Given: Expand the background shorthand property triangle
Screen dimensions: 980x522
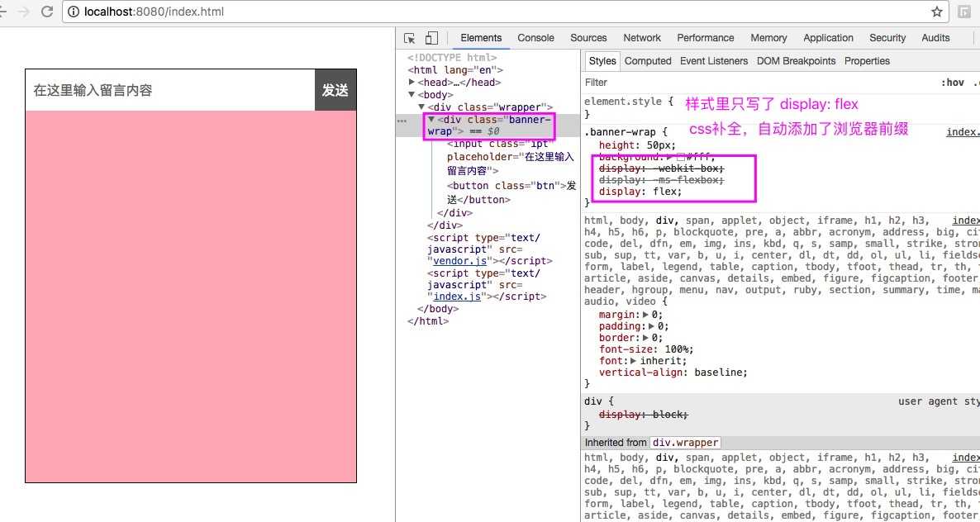Looking at the screenshot, I should coord(669,157).
